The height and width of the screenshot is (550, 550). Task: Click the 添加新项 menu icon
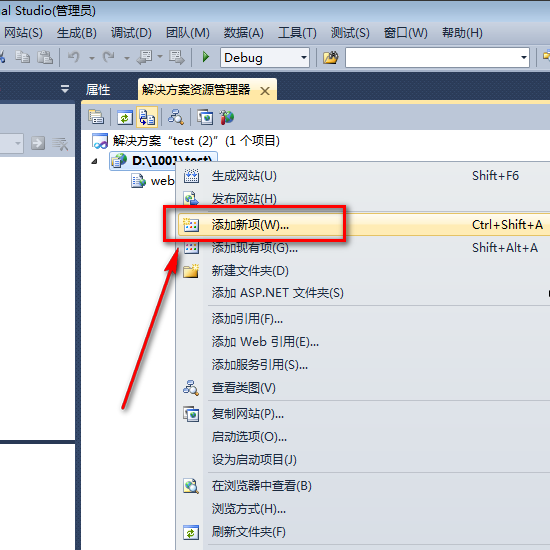point(191,224)
